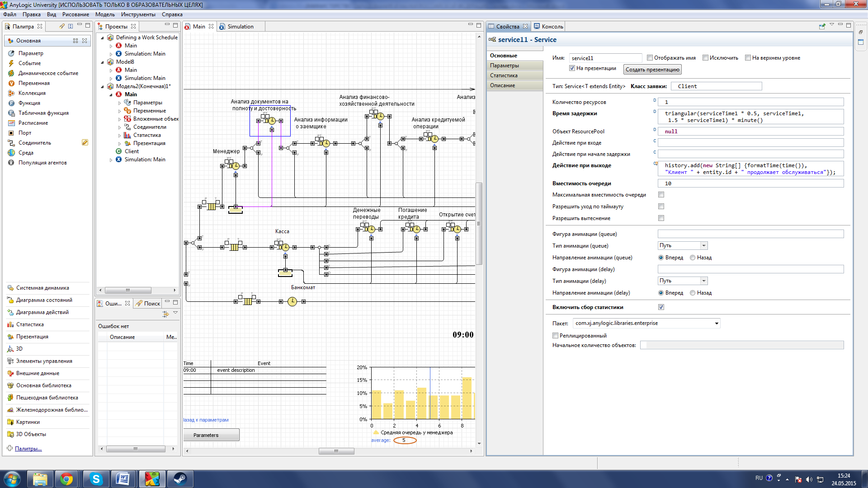
Task: Open Тип анимации (queue) dropdown
Action: [x=703, y=246]
